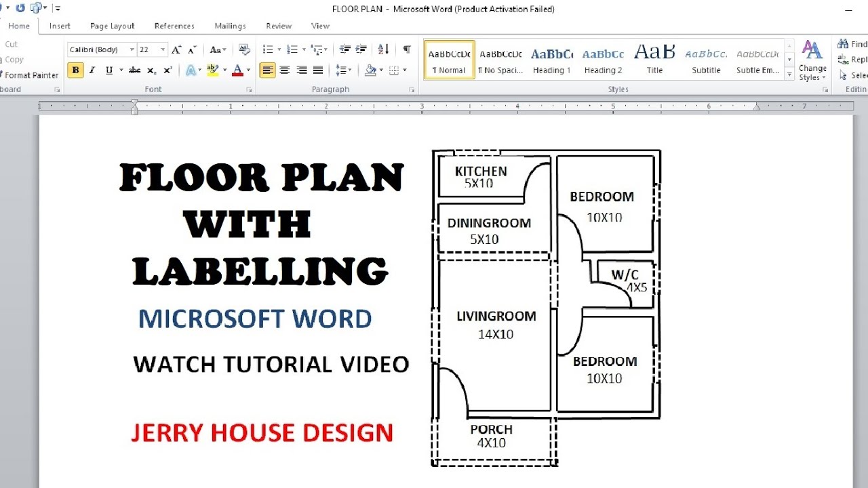This screenshot has height=488, width=868.
Task: Apply the Normal style
Action: coord(450,60)
